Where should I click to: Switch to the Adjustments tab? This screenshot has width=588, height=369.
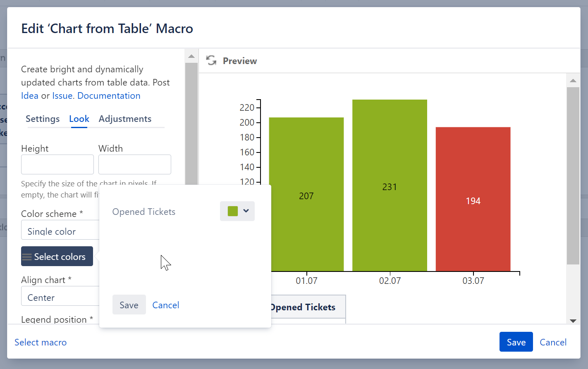[x=125, y=119]
